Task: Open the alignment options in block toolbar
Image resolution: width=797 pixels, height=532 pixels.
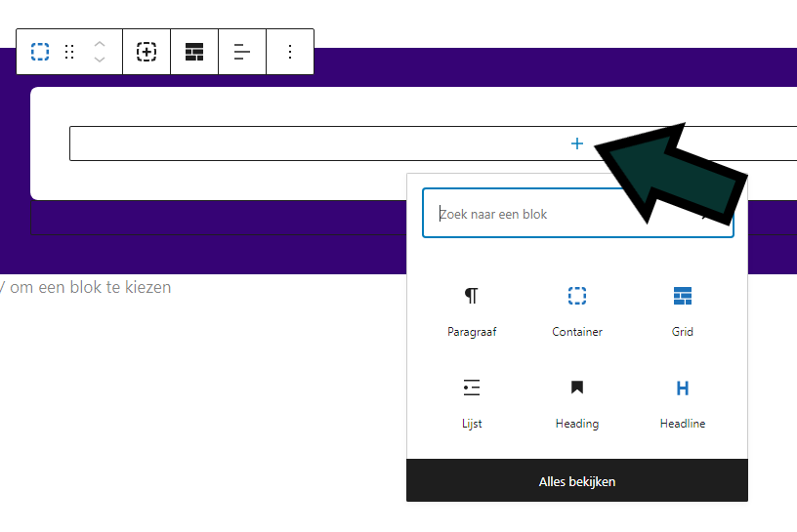Action: [x=242, y=52]
